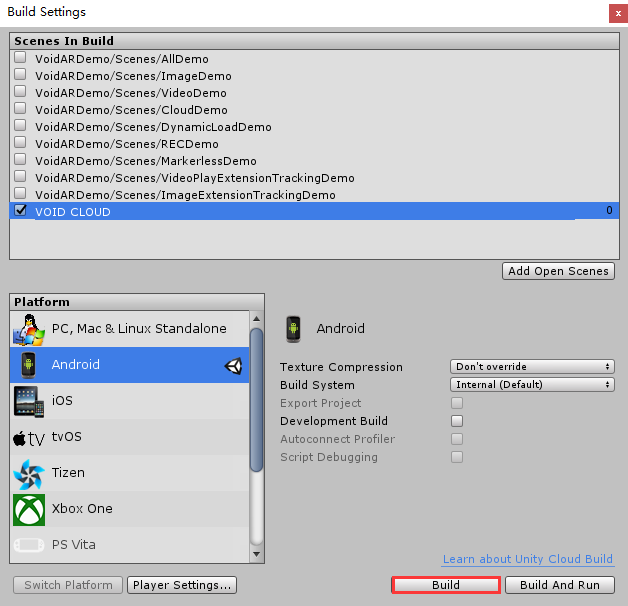Tick the ImageExtensionTrackingDemo scene checkbox
The image size is (628, 606).
click(x=20, y=193)
